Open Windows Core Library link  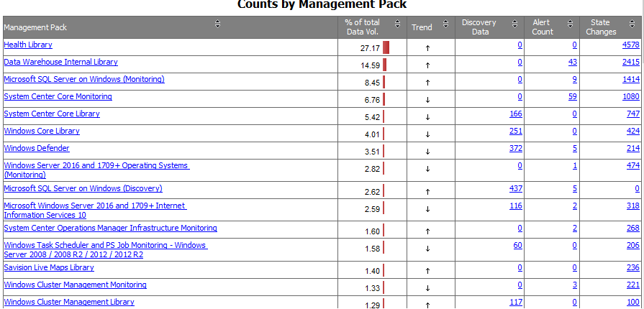(x=42, y=131)
